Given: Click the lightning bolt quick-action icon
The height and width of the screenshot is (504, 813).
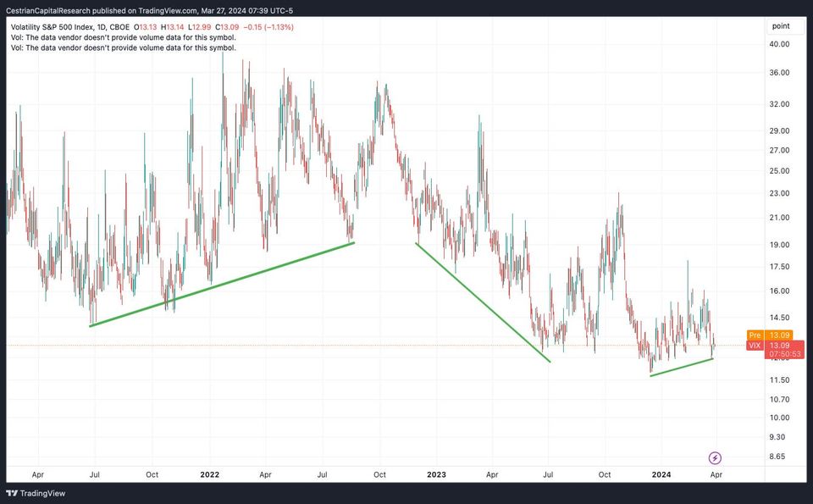Looking at the screenshot, I should tap(715, 457).
